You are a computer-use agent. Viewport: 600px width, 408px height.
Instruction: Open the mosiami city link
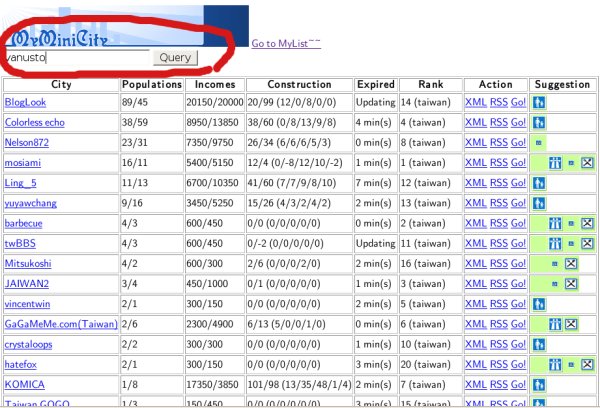pos(23,163)
